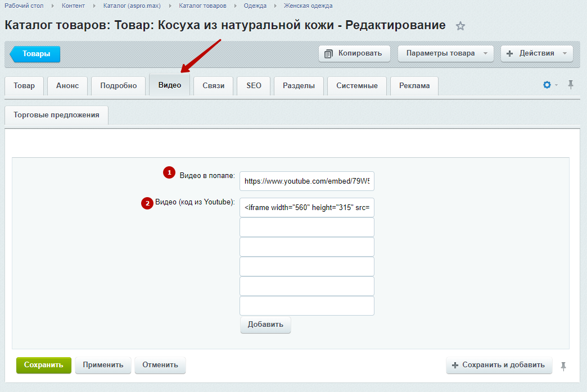Open the Параметры товара dropdown
This screenshot has height=392, width=587.
[x=445, y=53]
